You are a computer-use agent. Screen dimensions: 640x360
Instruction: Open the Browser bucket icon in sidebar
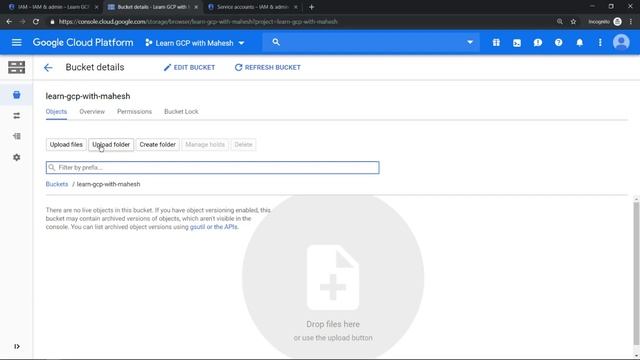16,95
